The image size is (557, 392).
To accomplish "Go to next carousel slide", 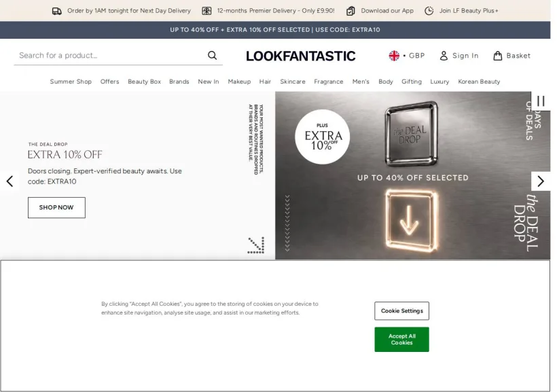I will coord(541,181).
